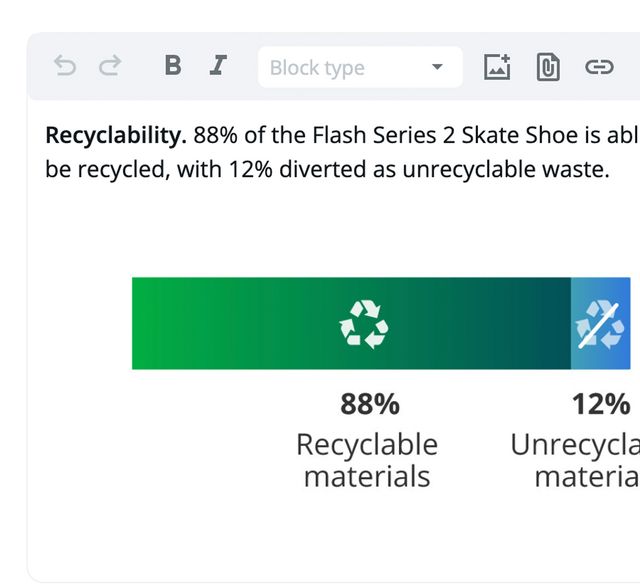Screen dimensions: 640x585
Task: Click the crossed-out recycle icon
Action: [x=600, y=324]
